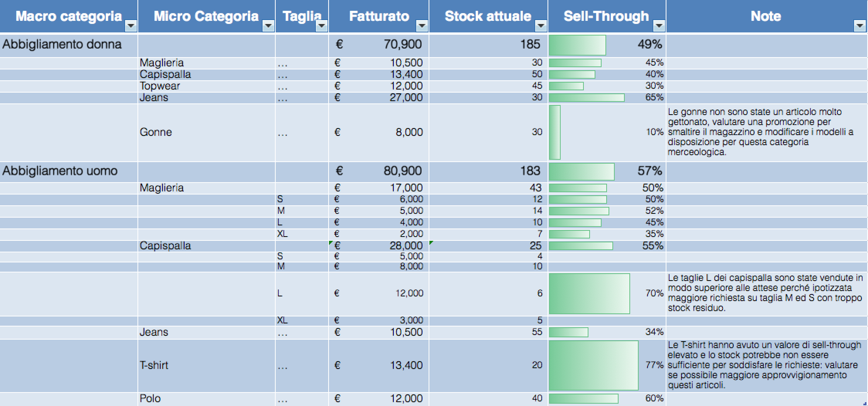Select the note about gonne promotion
Screen dimensions: 868x406
click(x=765, y=132)
